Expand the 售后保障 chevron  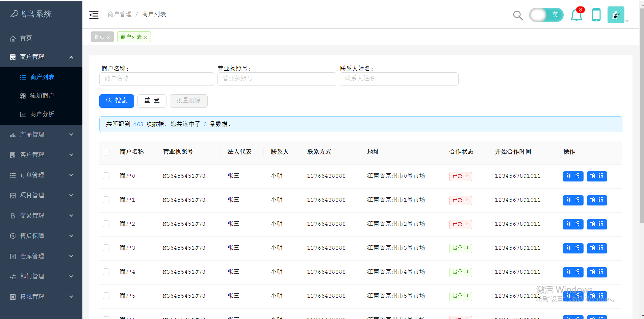tap(71, 236)
